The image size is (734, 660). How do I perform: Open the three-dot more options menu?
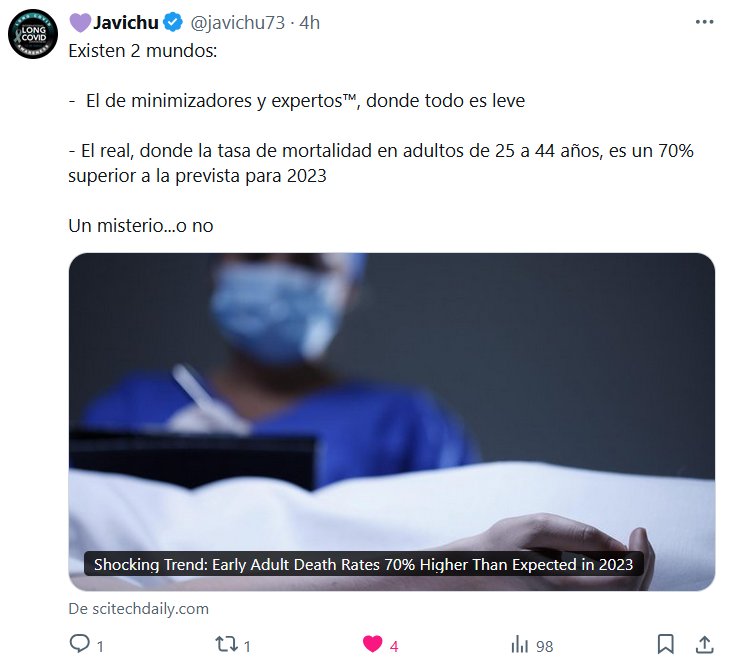pyautogui.click(x=704, y=22)
